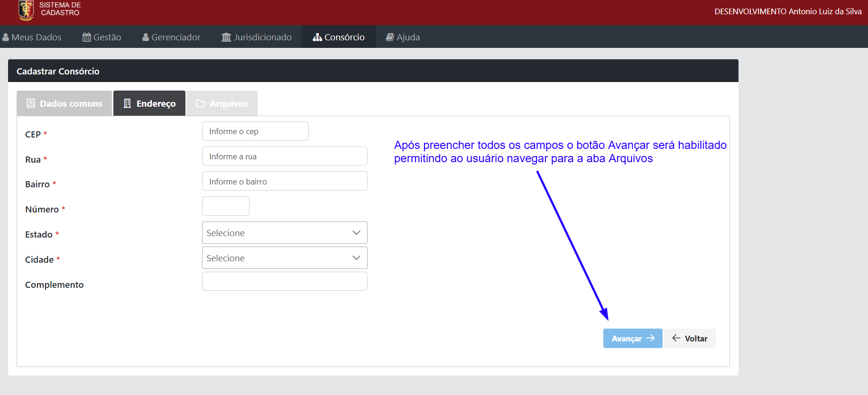Focus the Bairro input field
868x395 pixels.
click(x=285, y=181)
